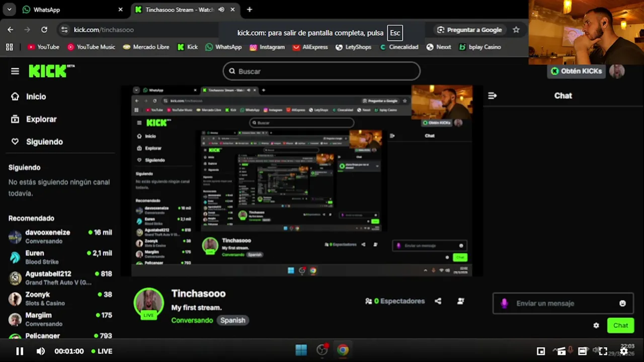Open mini player picture-in-picture icon
Viewport: 644px width, 362px height.
click(541, 351)
